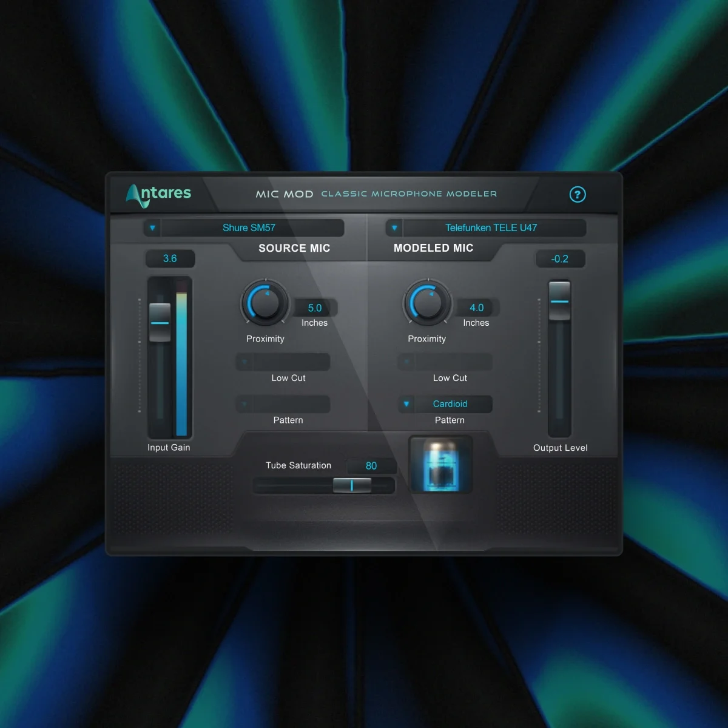Screen dimensions: 728x728
Task: Click the modeled mic Proximity knob
Action: [x=427, y=302]
